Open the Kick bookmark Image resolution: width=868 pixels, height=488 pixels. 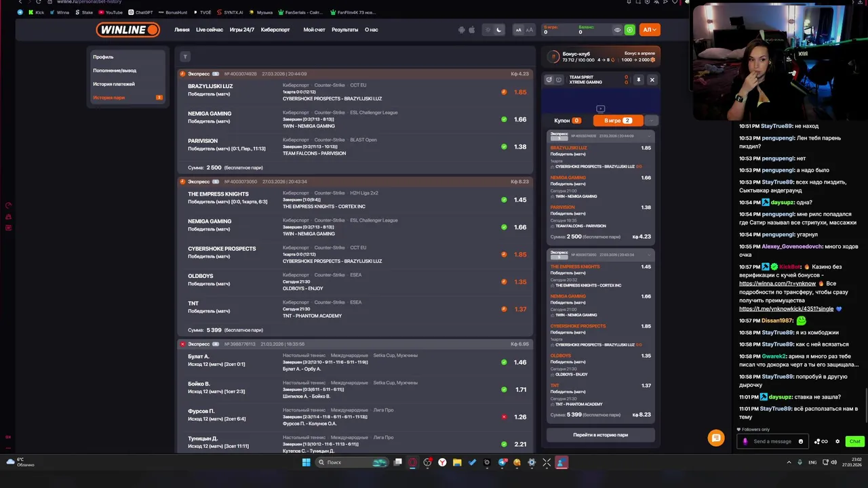(x=37, y=12)
